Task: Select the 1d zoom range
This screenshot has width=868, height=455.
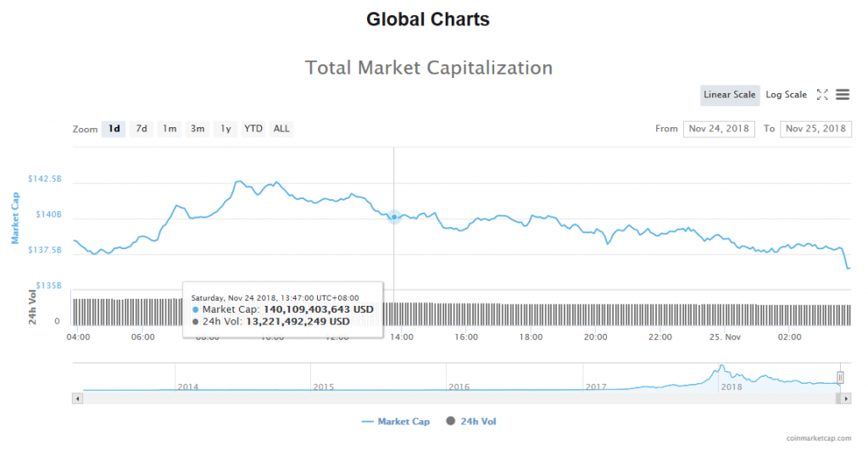Action: click(114, 129)
